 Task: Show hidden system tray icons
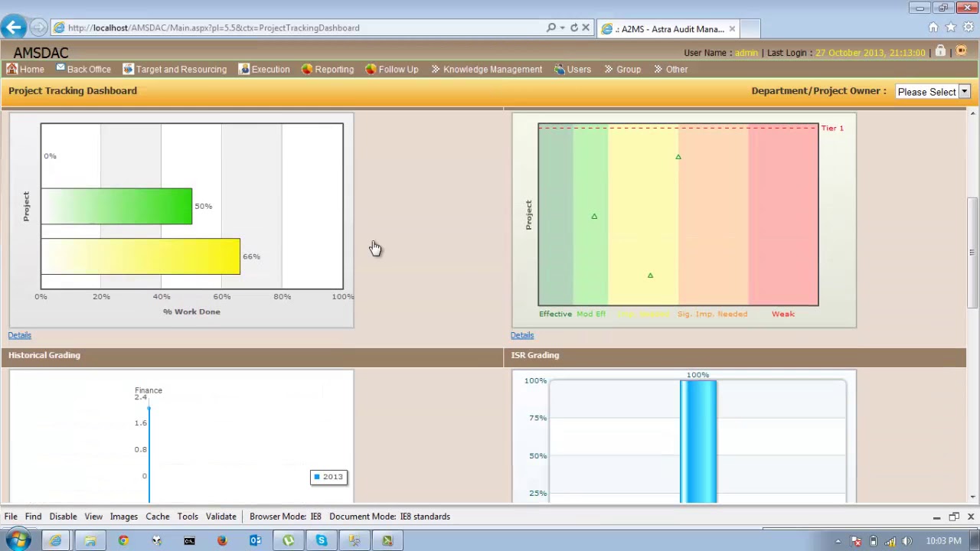[x=838, y=541]
